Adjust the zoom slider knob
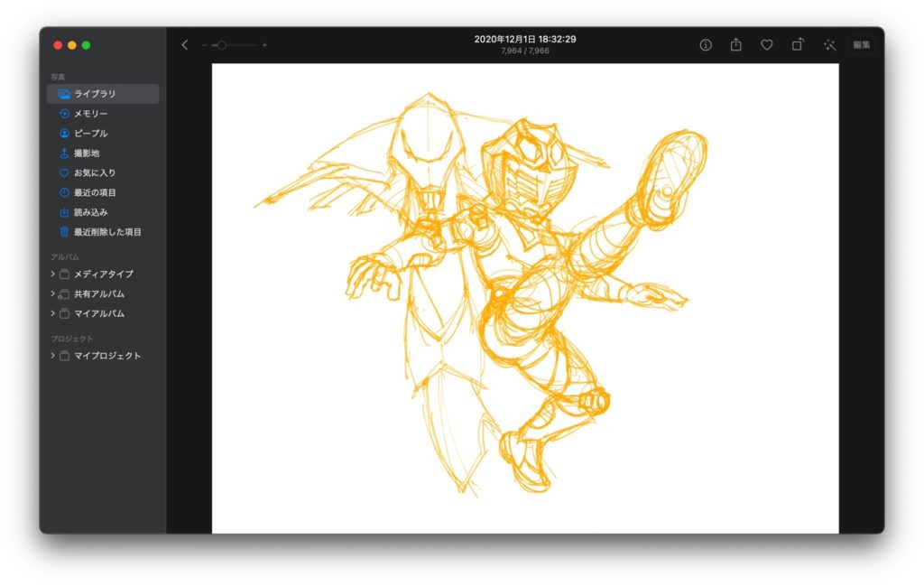Viewport: 924px width, 586px height. (222, 45)
